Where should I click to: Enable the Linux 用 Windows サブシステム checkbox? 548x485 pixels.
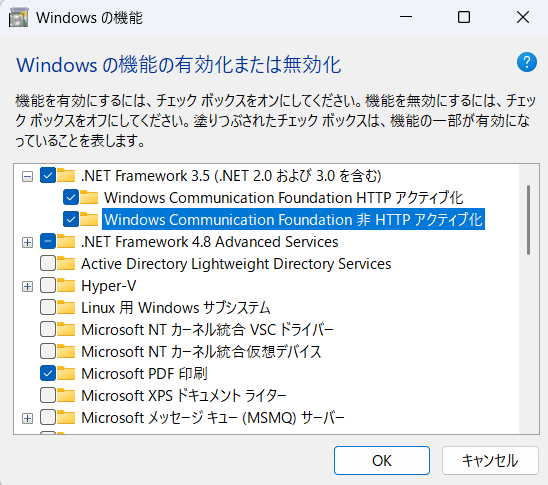click(48, 307)
